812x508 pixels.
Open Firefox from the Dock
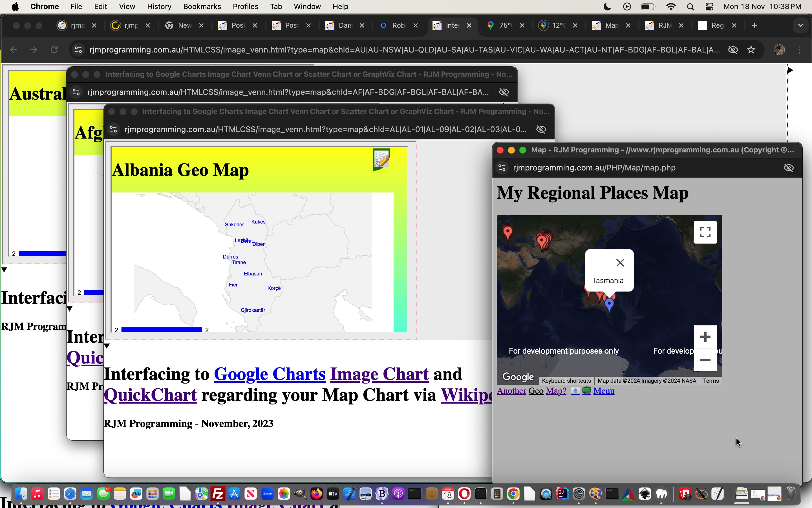click(x=316, y=494)
